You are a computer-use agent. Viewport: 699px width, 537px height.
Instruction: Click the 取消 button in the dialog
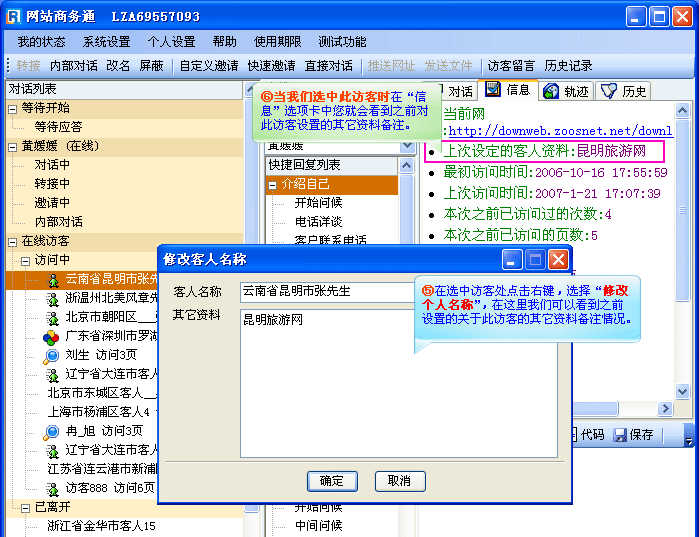coord(399,481)
